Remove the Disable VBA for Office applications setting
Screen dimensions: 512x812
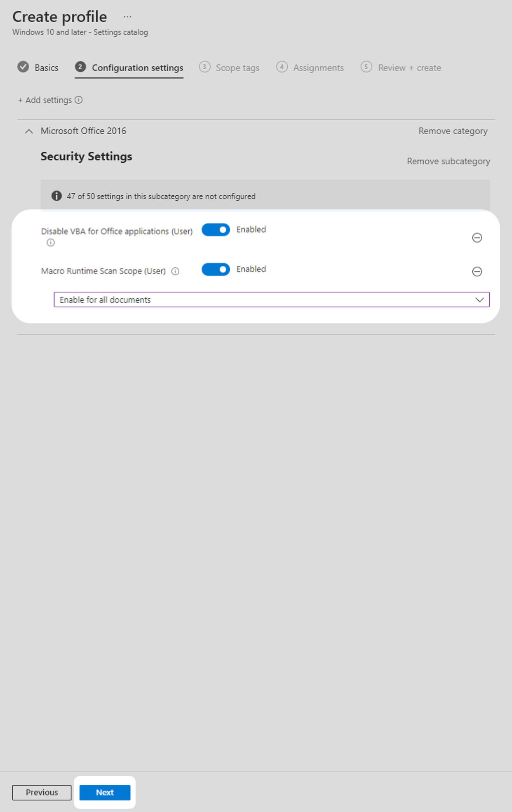[x=477, y=238]
